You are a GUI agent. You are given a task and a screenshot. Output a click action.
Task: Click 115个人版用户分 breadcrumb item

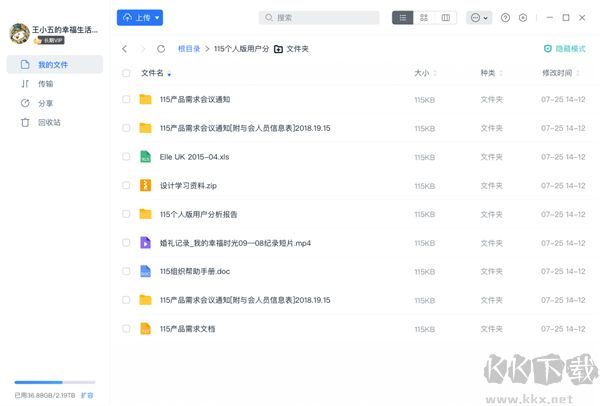(241, 49)
